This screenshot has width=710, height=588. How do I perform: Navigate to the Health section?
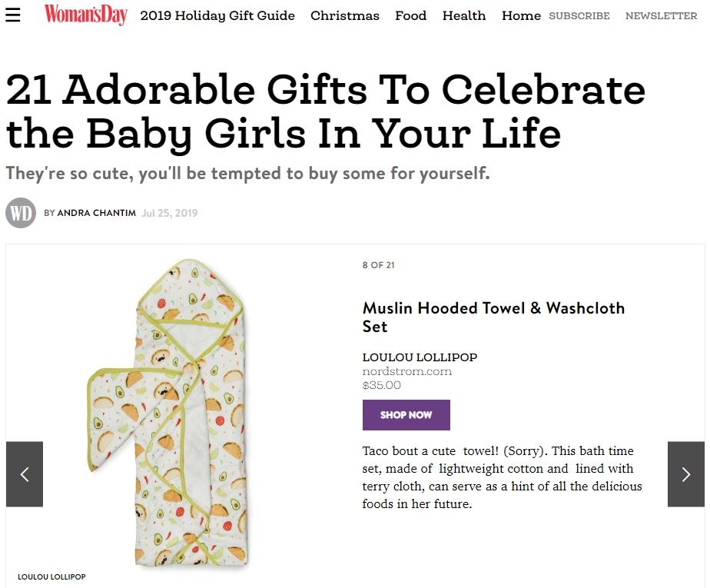click(464, 15)
